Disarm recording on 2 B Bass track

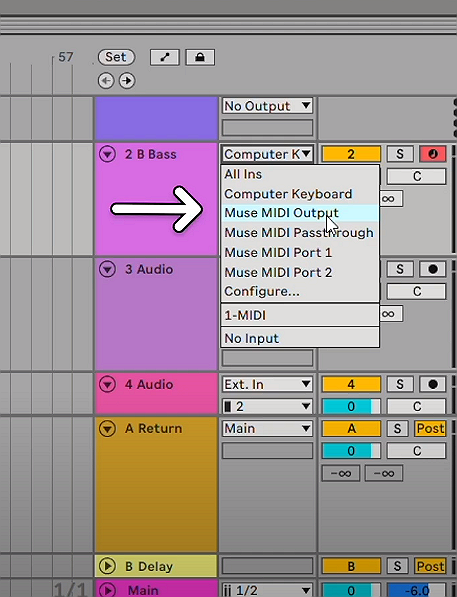pyautogui.click(x=433, y=154)
